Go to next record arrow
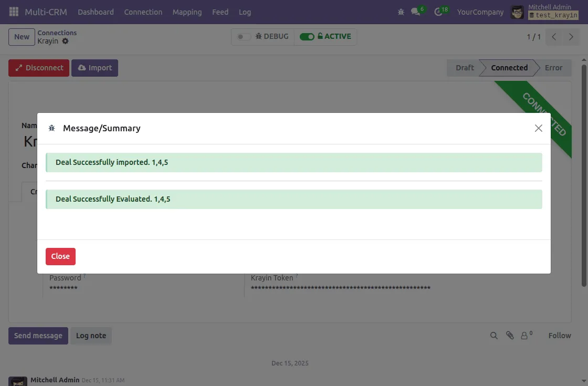 click(571, 37)
